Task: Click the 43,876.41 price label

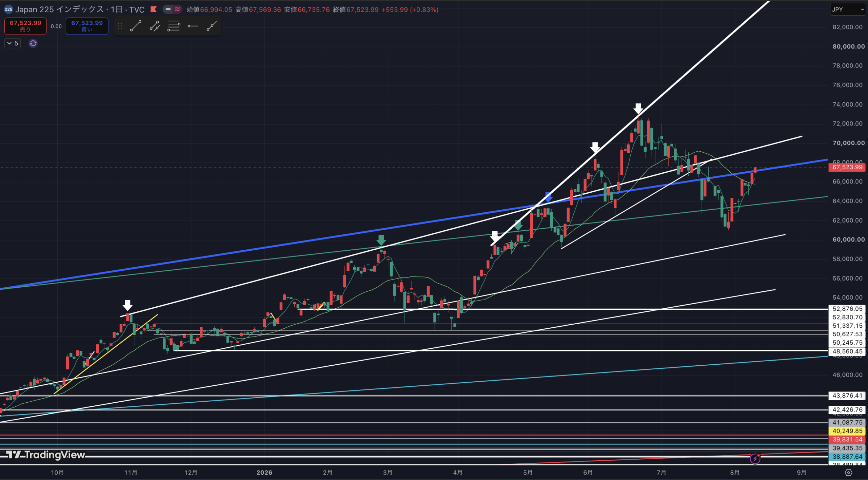Action: click(847, 396)
